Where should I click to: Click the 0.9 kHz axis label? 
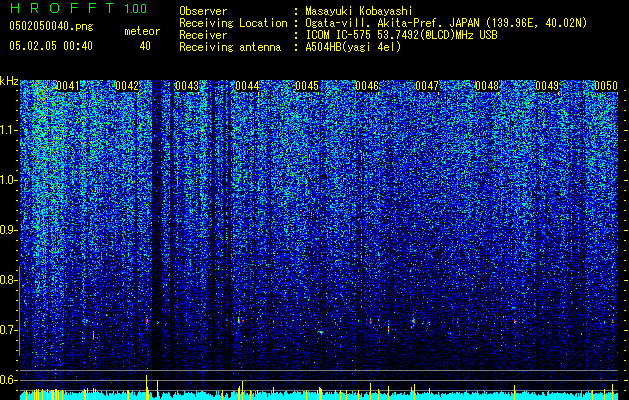pos(9,230)
